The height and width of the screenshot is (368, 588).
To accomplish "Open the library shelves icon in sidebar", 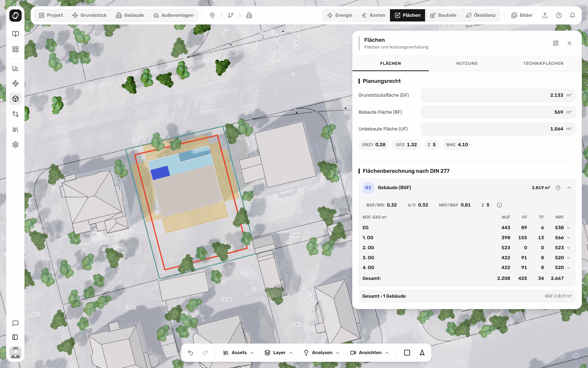I will [x=15, y=129].
